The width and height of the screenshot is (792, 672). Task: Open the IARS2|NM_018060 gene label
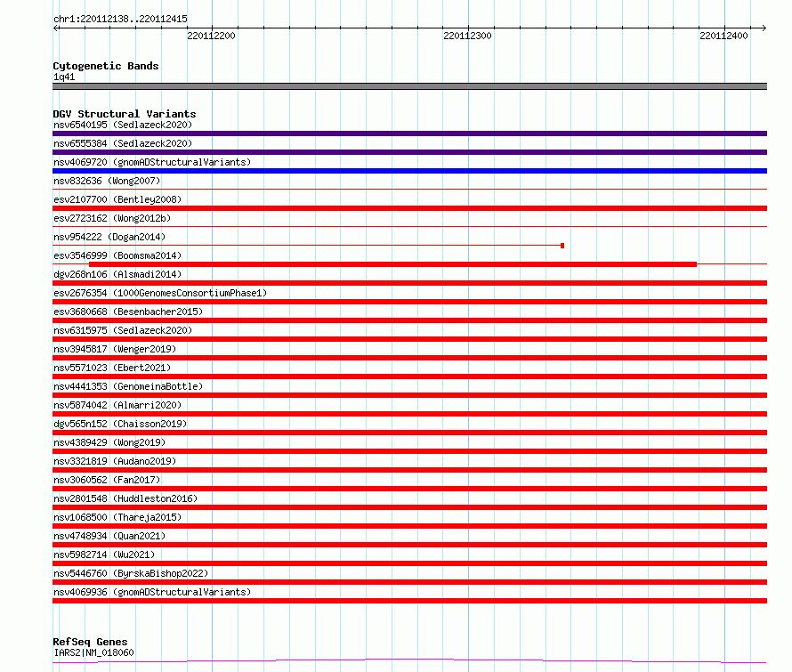click(93, 652)
